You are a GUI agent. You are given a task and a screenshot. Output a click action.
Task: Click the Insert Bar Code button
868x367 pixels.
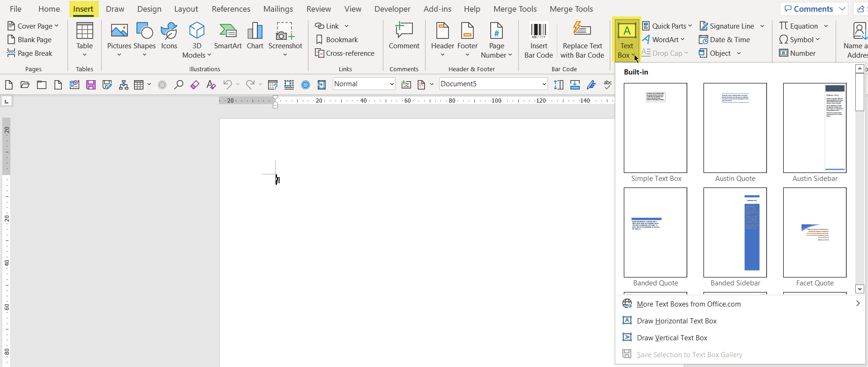coord(539,40)
